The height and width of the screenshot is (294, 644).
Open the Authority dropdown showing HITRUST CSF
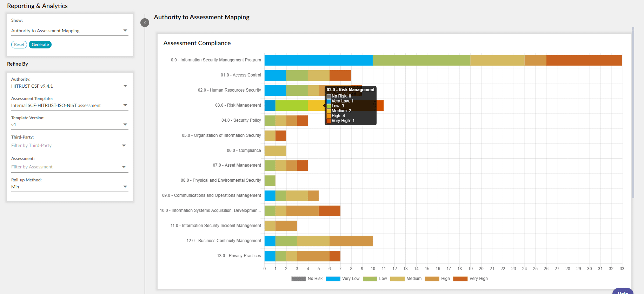(x=69, y=86)
